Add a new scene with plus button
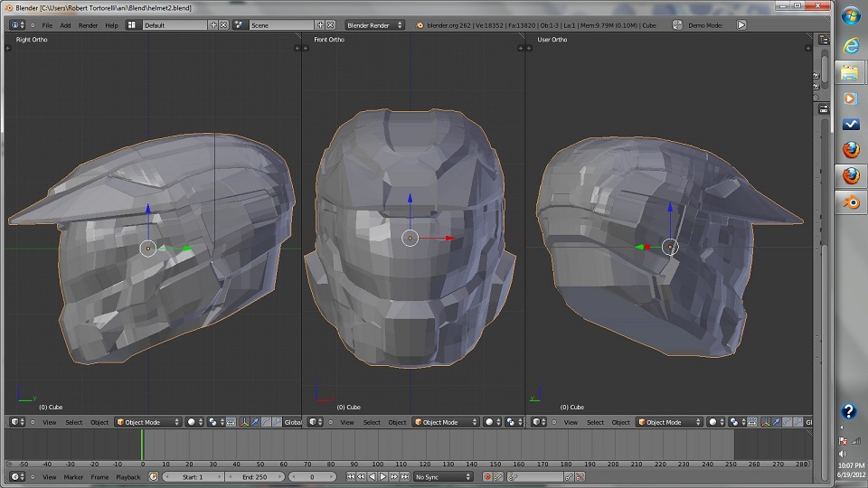This screenshot has width=868, height=488. [x=320, y=25]
